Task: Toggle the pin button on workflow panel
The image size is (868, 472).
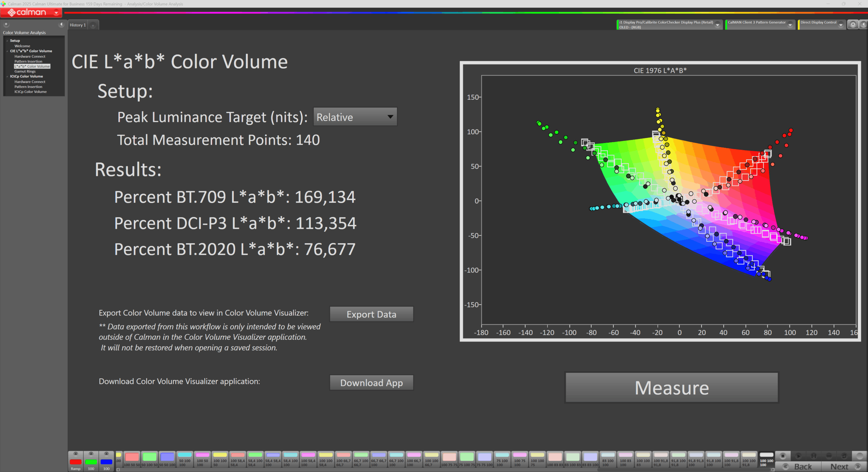Action: [x=6, y=24]
